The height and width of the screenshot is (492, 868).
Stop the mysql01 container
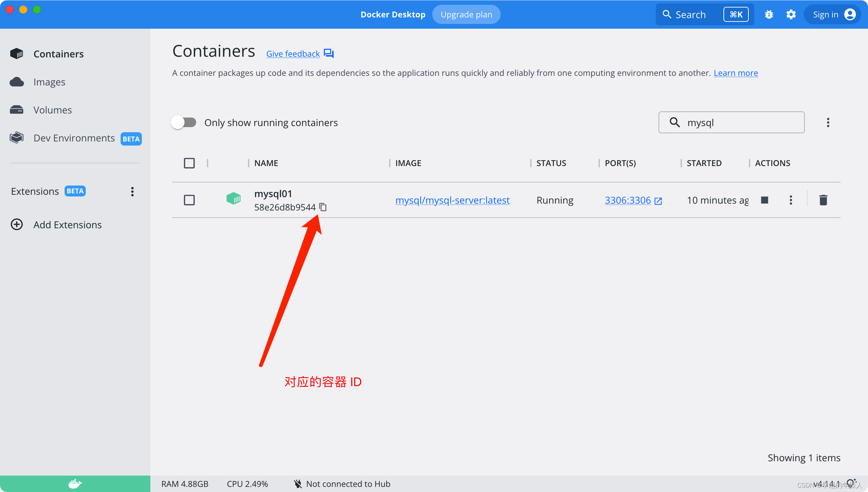point(764,200)
